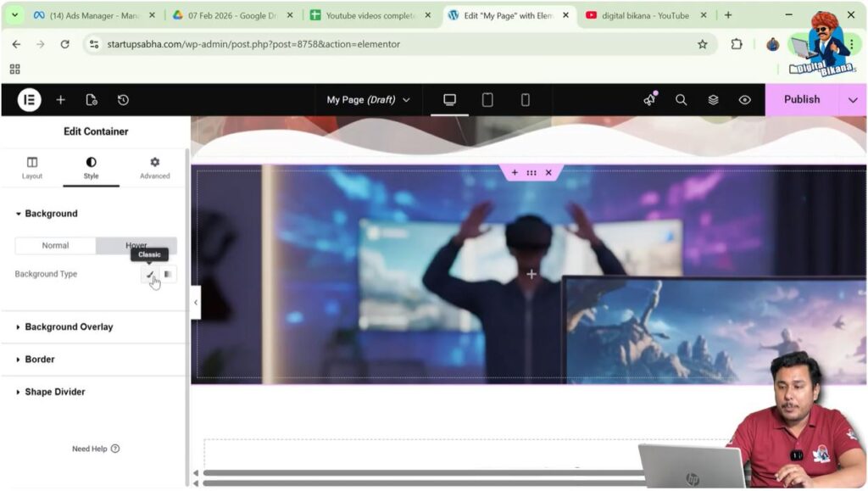Open the My Page Draft dropdown

tap(368, 99)
